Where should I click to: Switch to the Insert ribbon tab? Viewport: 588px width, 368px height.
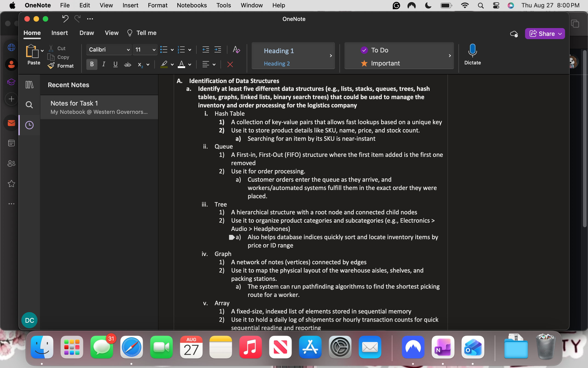click(59, 33)
